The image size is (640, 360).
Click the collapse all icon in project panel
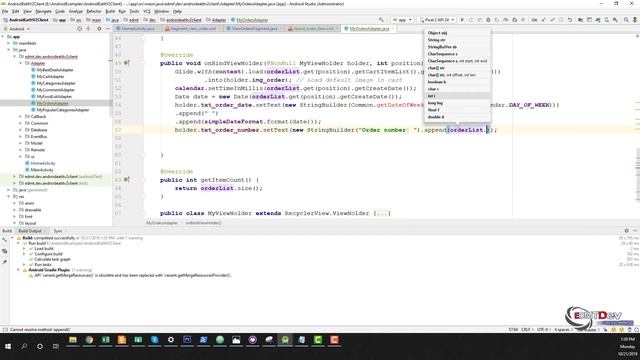click(89, 29)
